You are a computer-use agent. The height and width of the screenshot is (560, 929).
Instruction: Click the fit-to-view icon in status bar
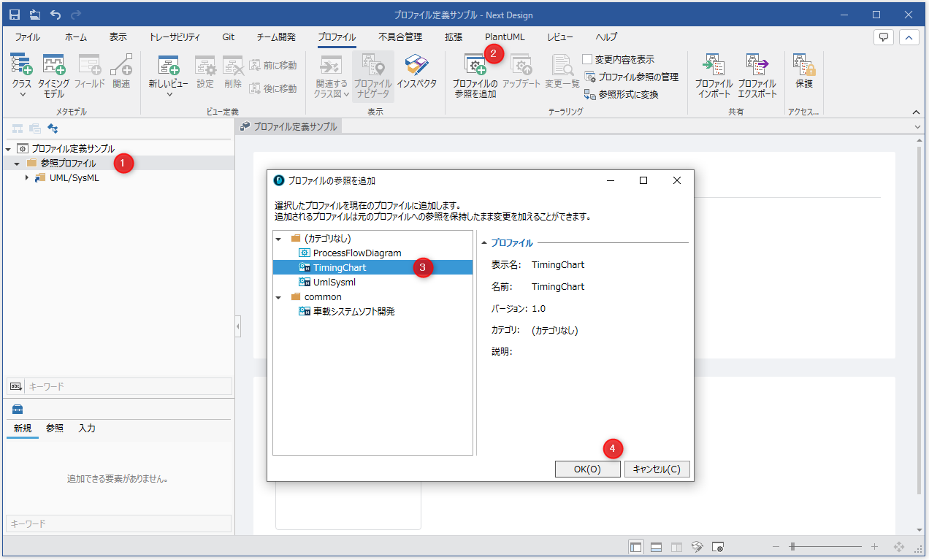(899, 546)
